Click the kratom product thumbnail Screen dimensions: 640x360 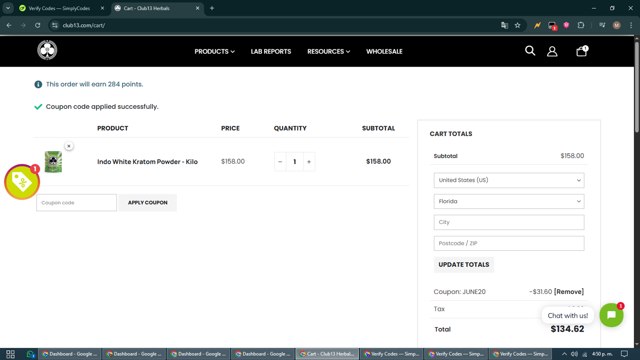[x=53, y=162]
